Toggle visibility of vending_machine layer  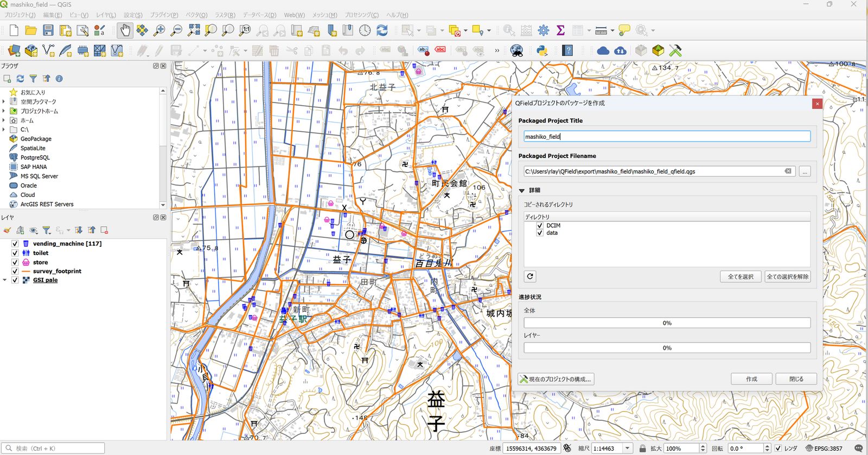point(15,244)
